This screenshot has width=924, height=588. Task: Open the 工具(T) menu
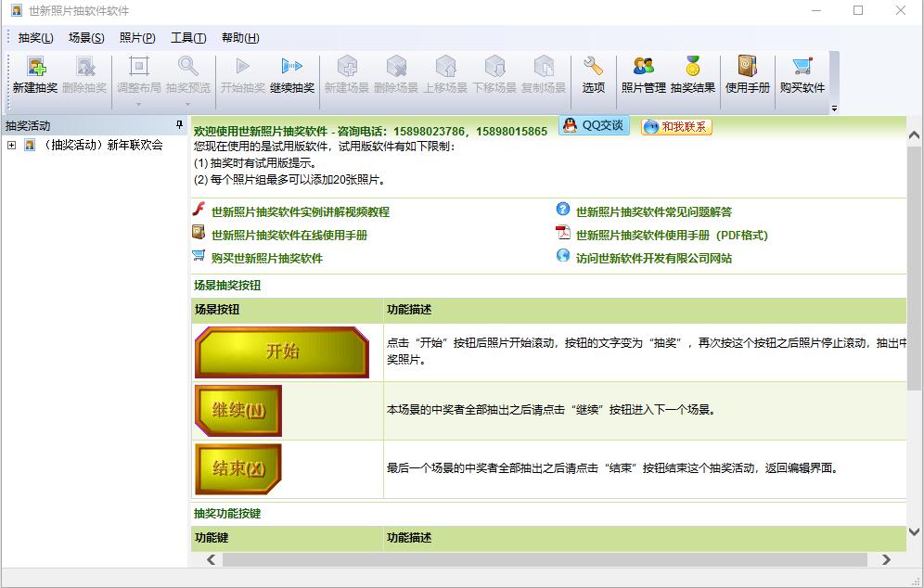188,38
